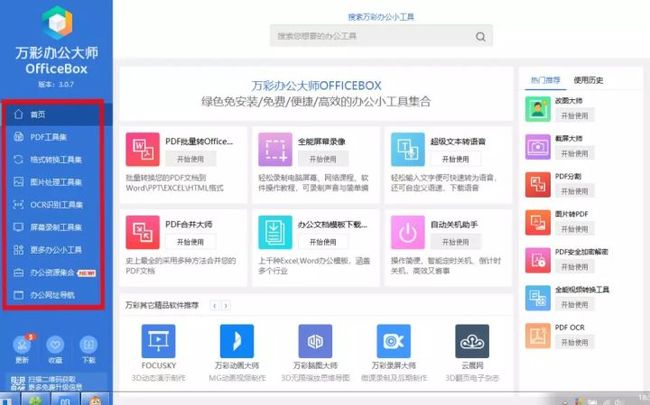The height and width of the screenshot is (405, 650).
Task: Start using 全能视频转换工具
Action: [x=575, y=305]
